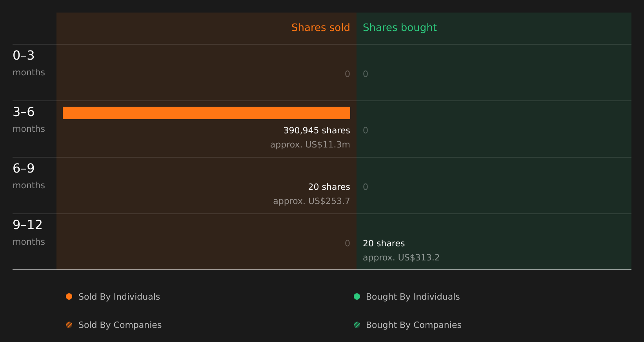The image size is (644, 342).
Task: Click the bought 0 value in 0–3 months row
Action: point(366,74)
